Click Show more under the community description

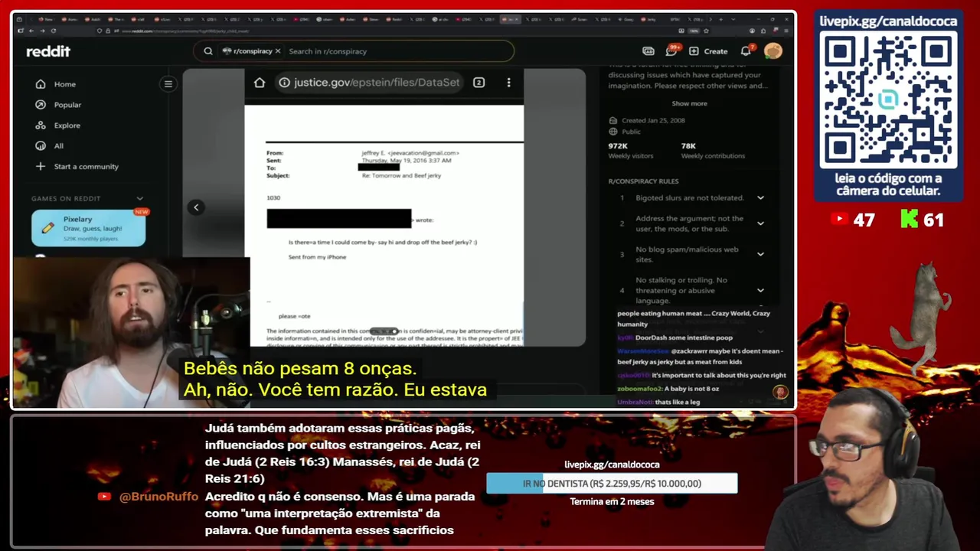pyautogui.click(x=689, y=103)
